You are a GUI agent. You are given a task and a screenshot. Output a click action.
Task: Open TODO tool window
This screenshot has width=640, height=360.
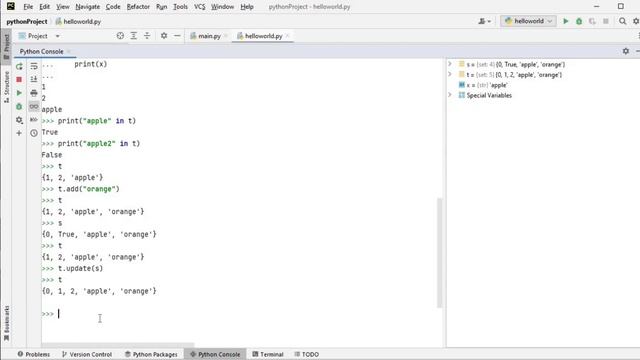tap(307, 354)
